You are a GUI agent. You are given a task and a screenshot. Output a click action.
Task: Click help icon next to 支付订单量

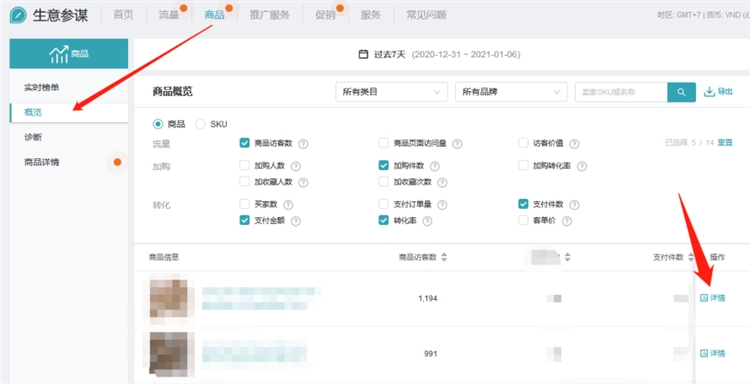click(442, 205)
